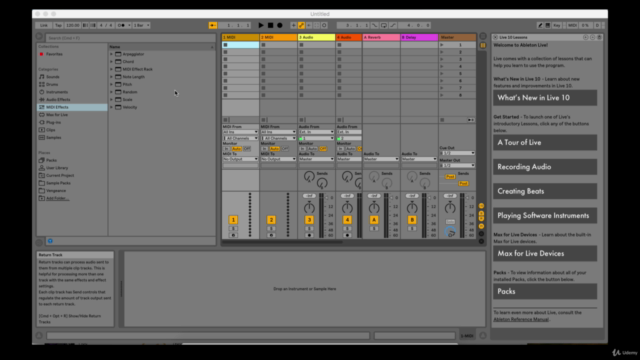Click the Tap tempo button
Viewport: 640px width, 360px height.
[x=58, y=25]
